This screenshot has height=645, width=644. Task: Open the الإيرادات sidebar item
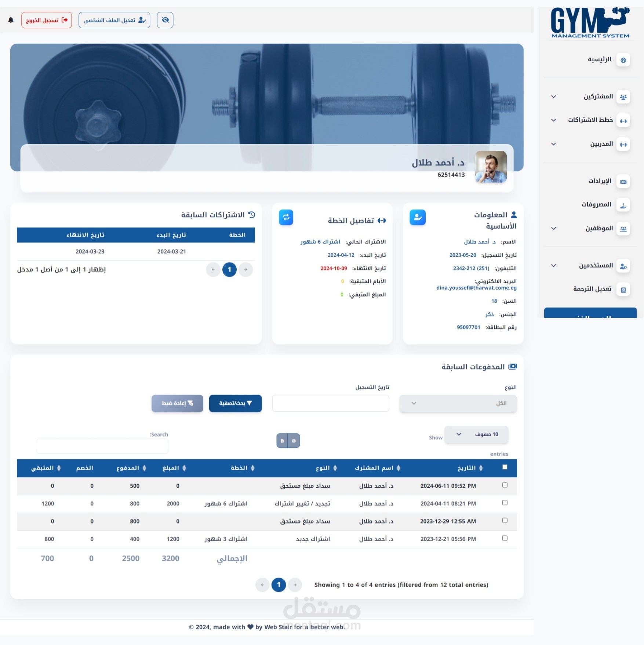[x=600, y=181]
